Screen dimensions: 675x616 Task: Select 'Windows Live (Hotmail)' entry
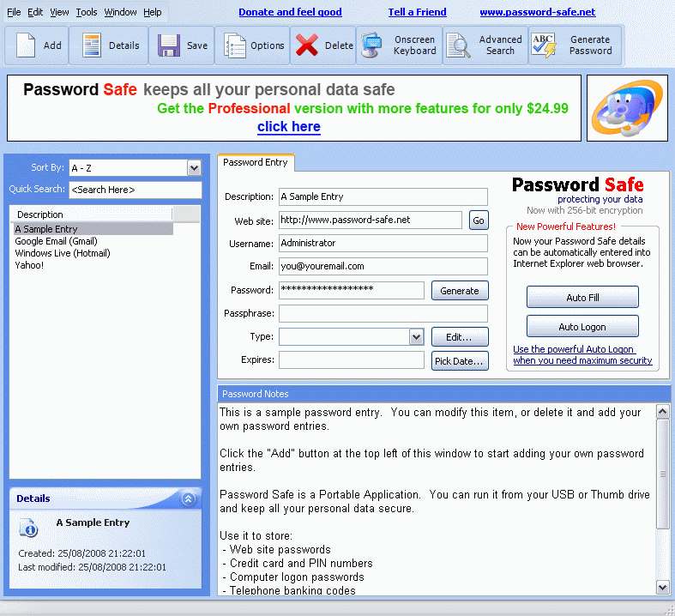[63, 253]
